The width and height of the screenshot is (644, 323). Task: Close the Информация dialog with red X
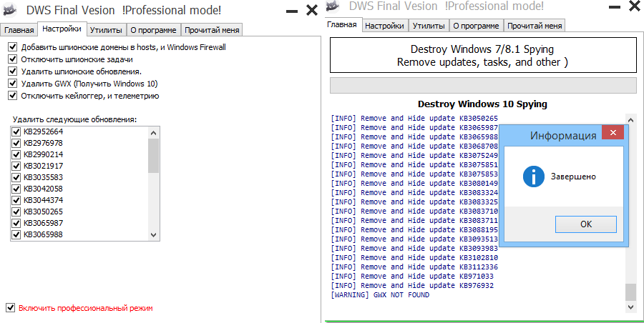[613, 133]
